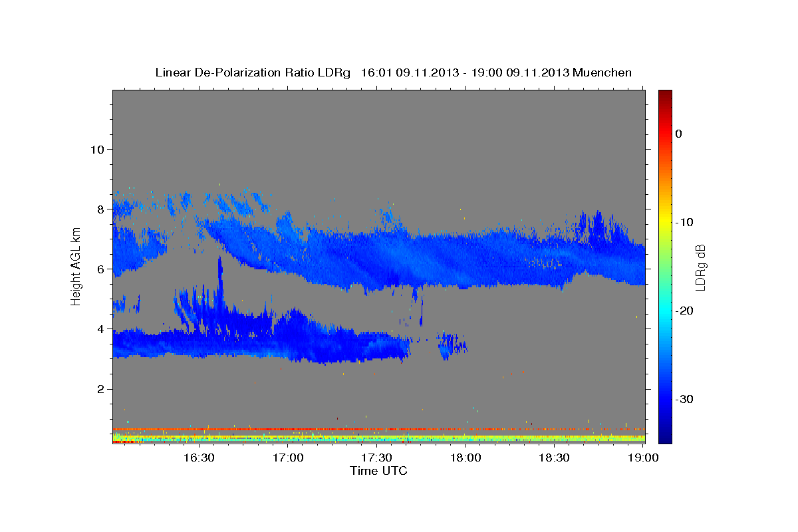Click the height tick label 2

101,389
